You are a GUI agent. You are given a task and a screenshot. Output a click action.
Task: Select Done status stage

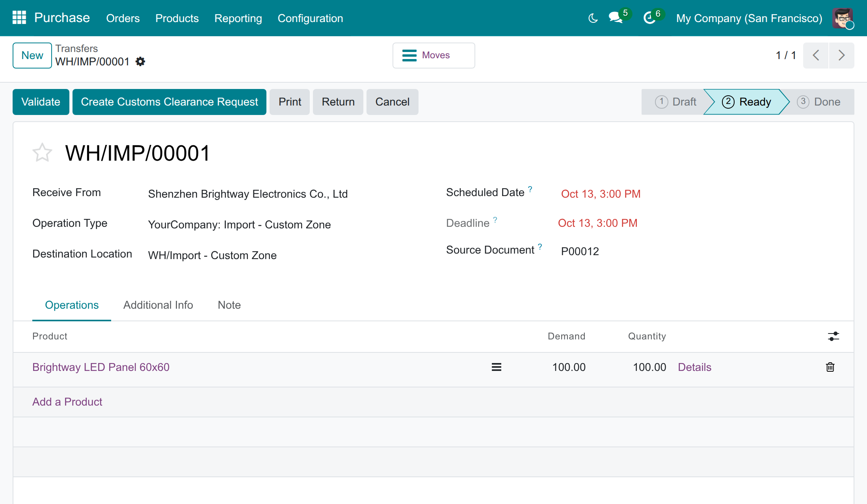[819, 102]
